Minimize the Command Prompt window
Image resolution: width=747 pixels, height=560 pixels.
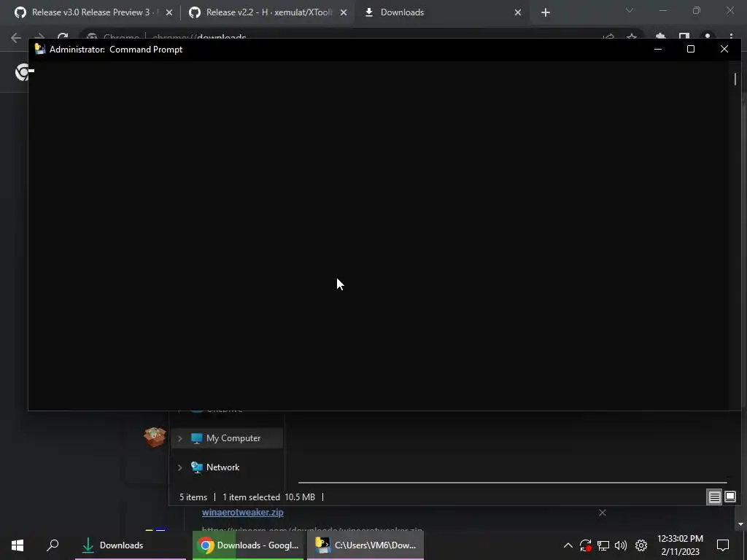click(658, 49)
